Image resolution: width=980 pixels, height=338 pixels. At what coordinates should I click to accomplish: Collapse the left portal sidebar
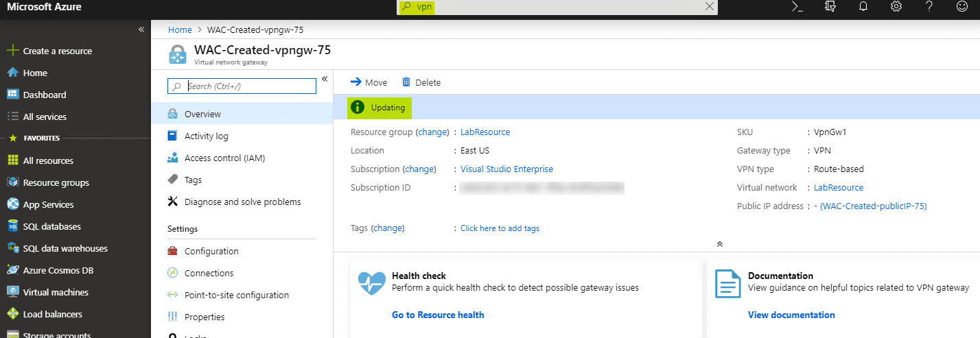(141, 29)
